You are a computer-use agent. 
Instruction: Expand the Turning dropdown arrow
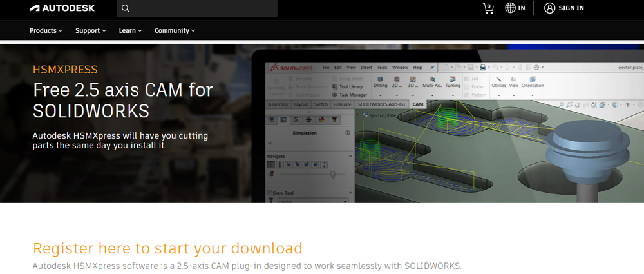[x=453, y=95]
